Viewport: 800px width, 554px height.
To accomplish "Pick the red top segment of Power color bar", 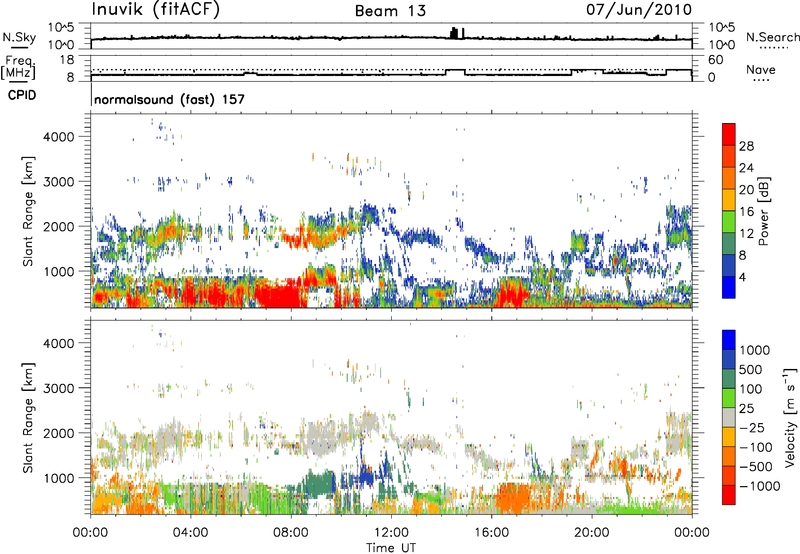I will (729, 134).
